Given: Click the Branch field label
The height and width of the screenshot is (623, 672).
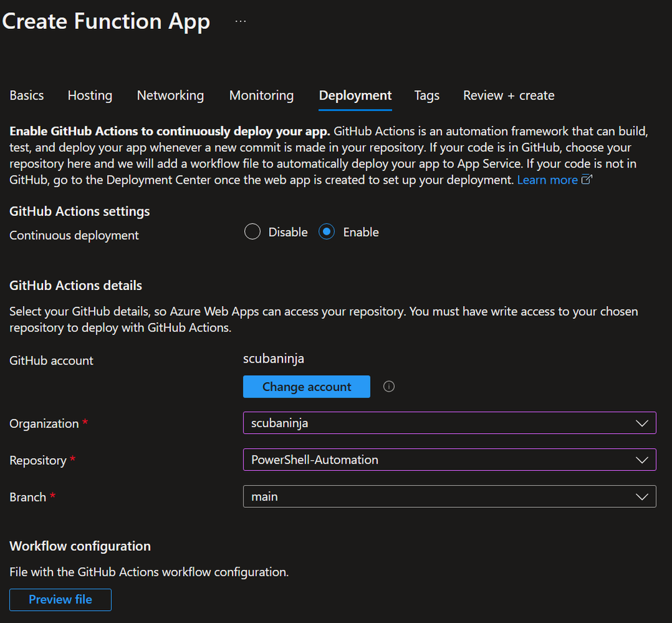Looking at the screenshot, I should point(28,497).
